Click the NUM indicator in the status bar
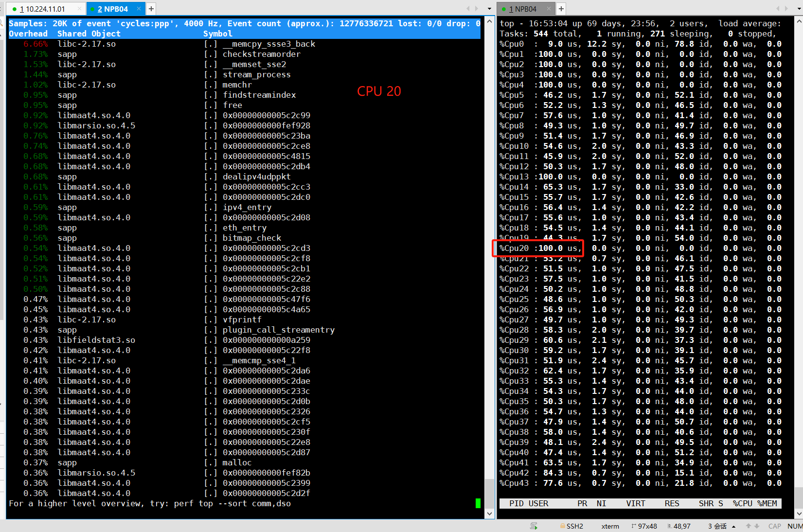The height and width of the screenshot is (532, 803). coord(795,526)
